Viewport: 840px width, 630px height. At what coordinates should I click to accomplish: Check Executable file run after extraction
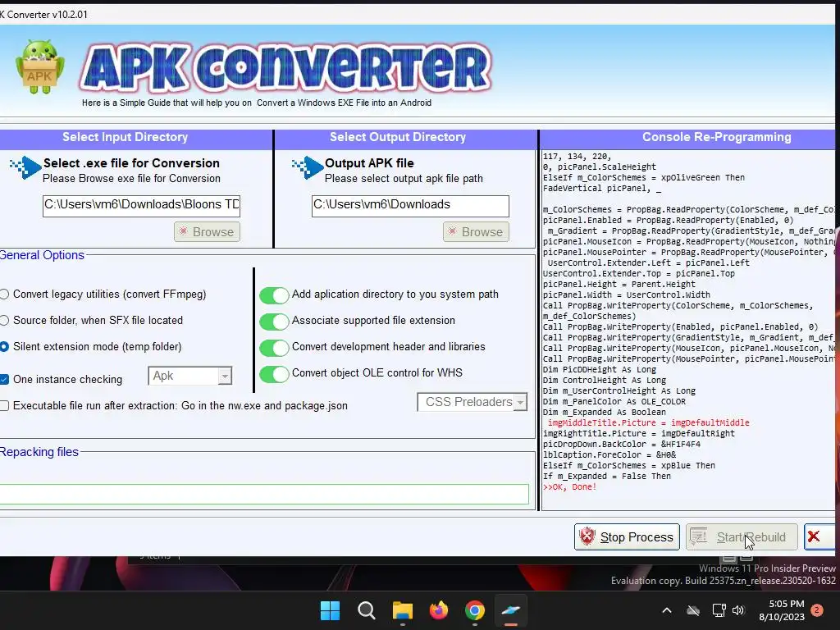(x=4, y=405)
